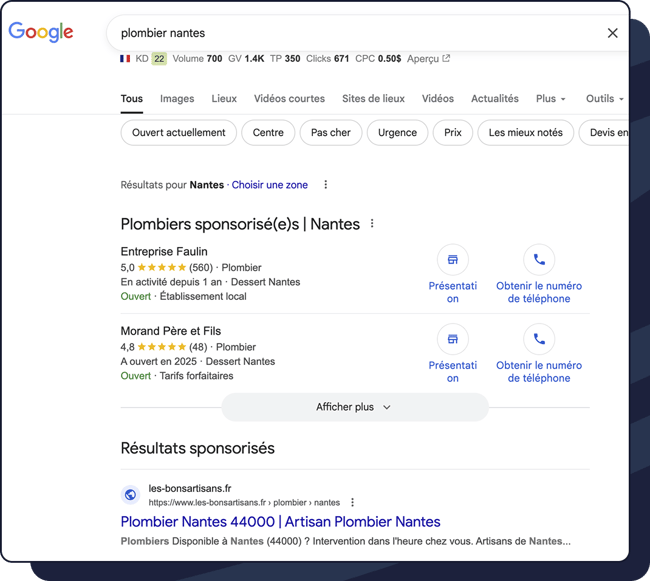650x581 pixels.
Task: Click phone icon for Entreprise Faulin
Action: [x=539, y=260]
